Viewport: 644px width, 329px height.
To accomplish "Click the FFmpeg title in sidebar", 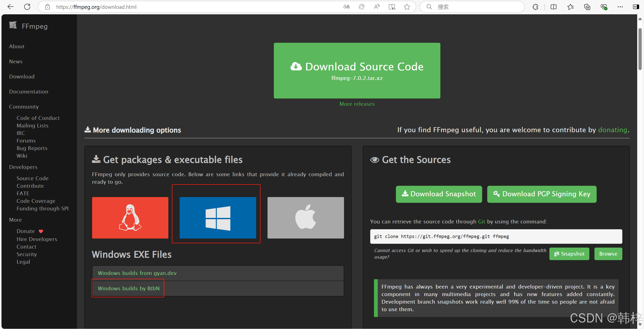I will (35, 26).
